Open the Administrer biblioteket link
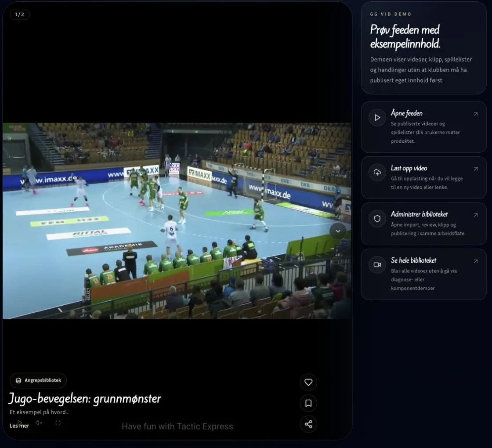Screen dimensions: 492x448 [x=423, y=224]
